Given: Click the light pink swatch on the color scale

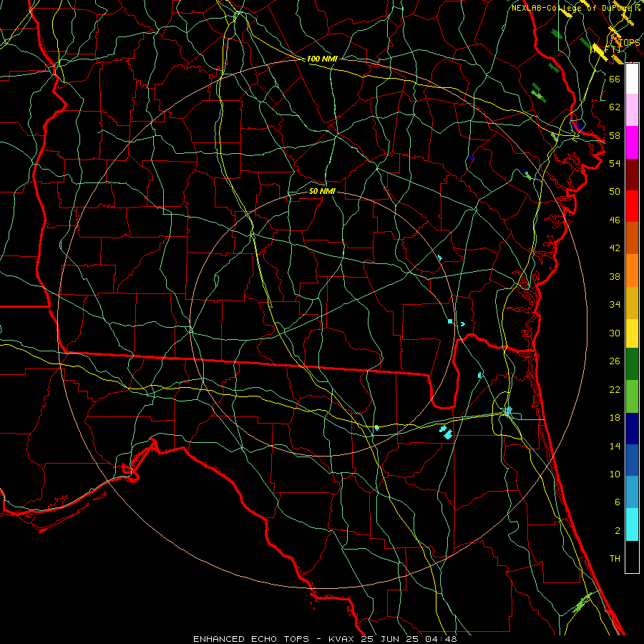Looking at the screenshot, I should coord(632,109).
